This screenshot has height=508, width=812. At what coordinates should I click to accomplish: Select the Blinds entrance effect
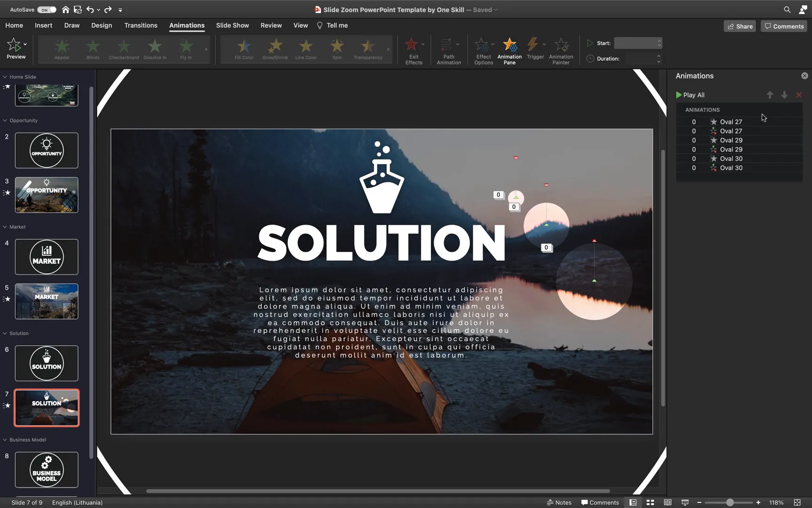click(93, 49)
